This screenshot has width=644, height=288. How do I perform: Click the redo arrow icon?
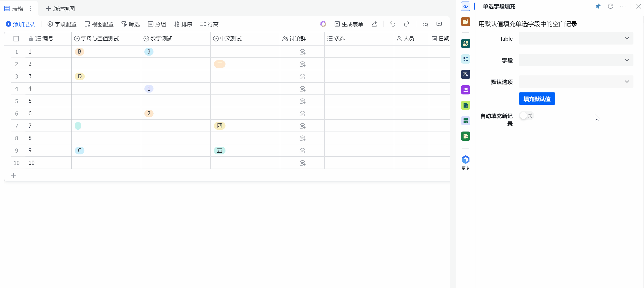coord(407,24)
